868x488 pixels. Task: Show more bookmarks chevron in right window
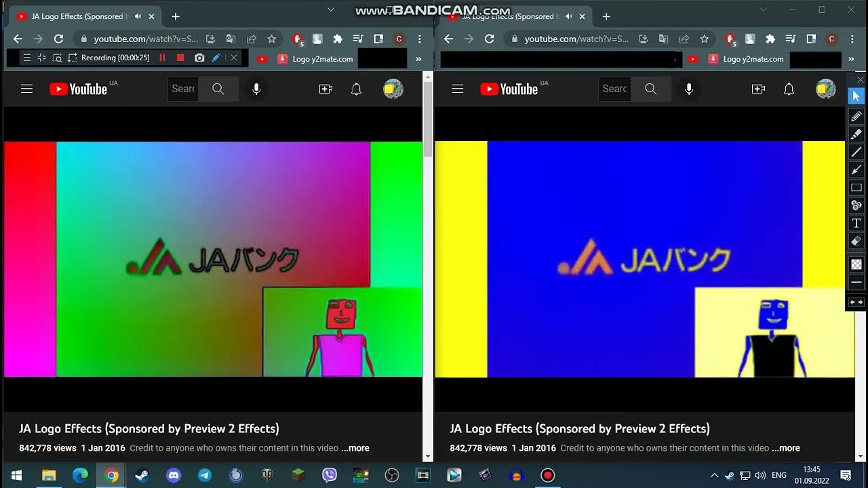point(851,59)
